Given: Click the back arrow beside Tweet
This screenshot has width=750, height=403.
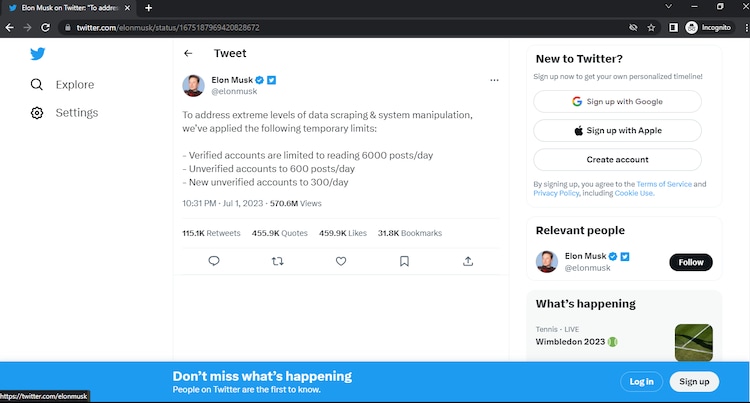Looking at the screenshot, I should (x=188, y=53).
